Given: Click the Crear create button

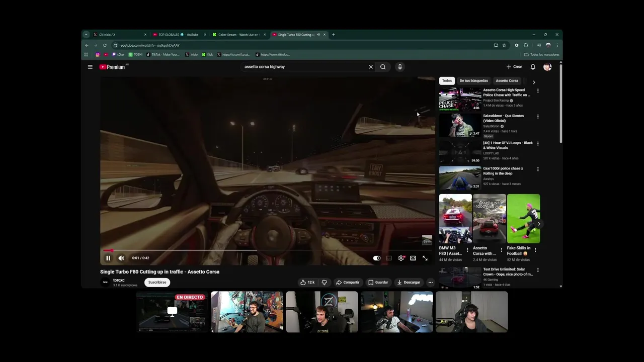Looking at the screenshot, I should [x=514, y=67].
